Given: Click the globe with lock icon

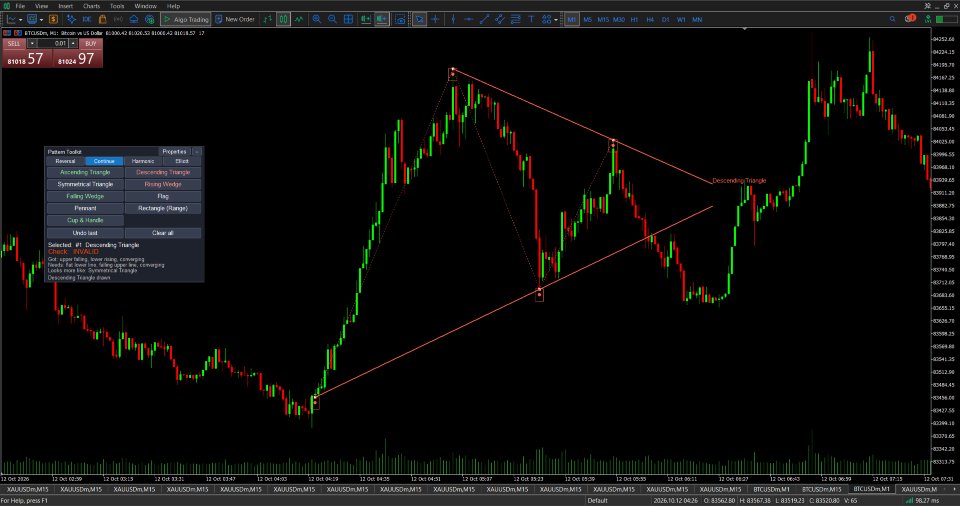Looking at the screenshot, I should point(149,20).
